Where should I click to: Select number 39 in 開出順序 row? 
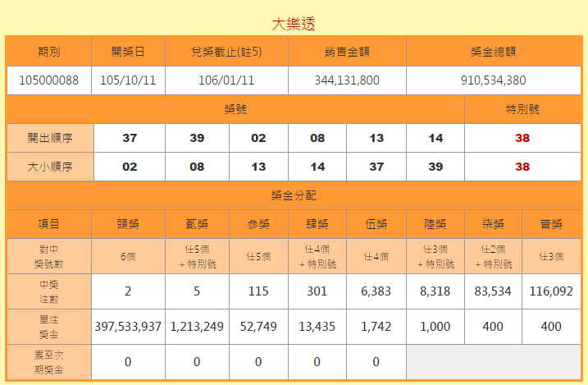click(197, 138)
